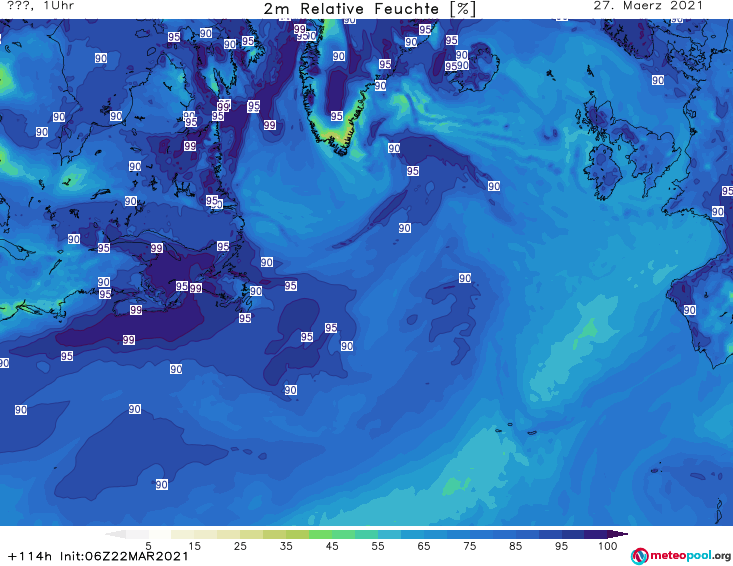Click the 90 contour label in central Greenland
This screenshot has height=566, width=733.
point(339,56)
